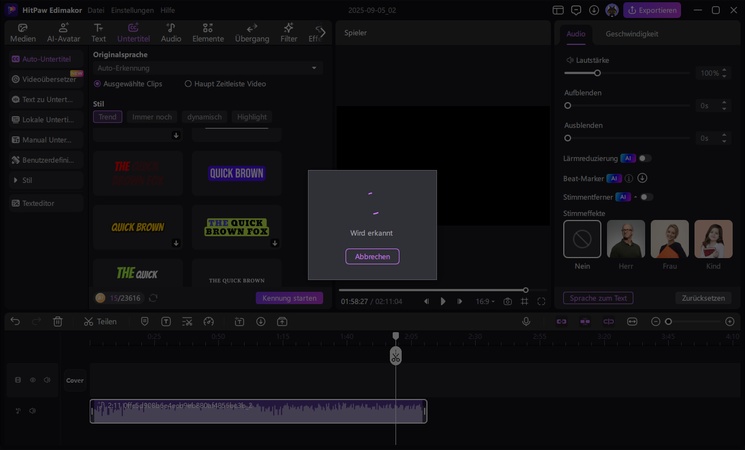The height and width of the screenshot is (450, 745).
Task: Show more tabs with right chevron arrow
Action: 322,32
